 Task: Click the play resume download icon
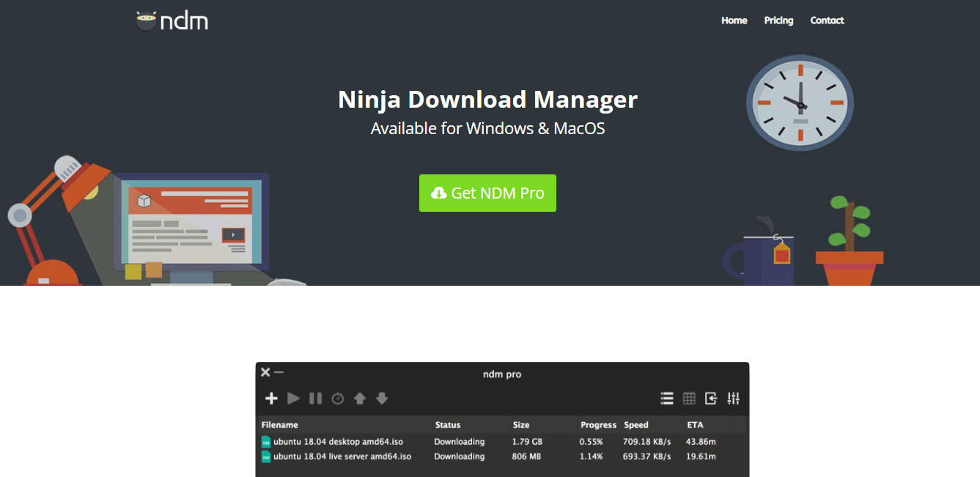click(293, 399)
